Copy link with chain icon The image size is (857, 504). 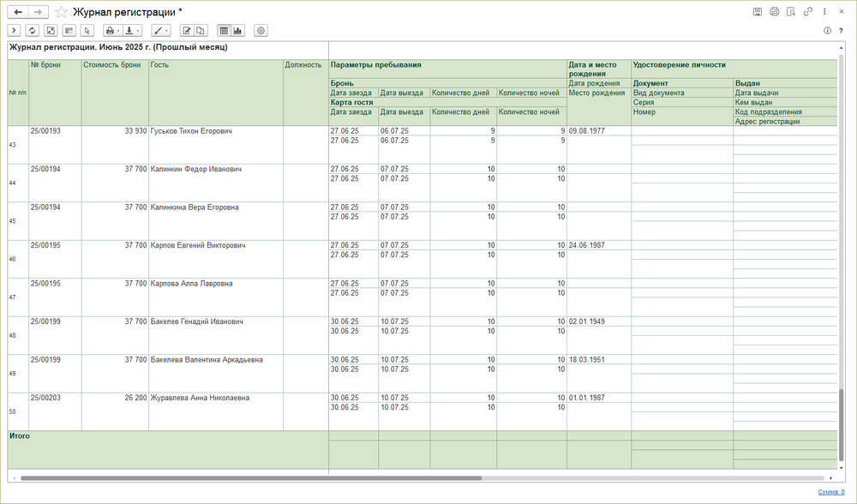coord(807,12)
